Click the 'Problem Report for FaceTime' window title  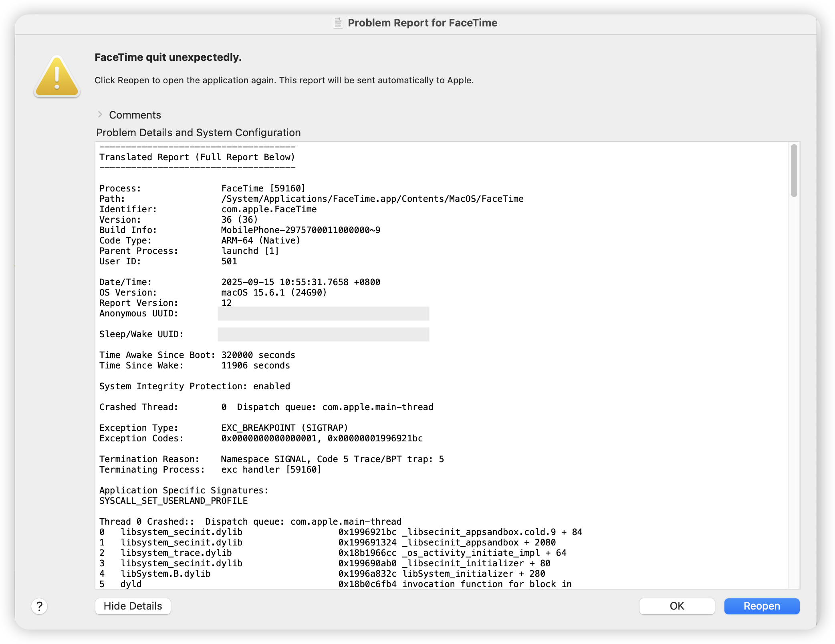pos(422,23)
